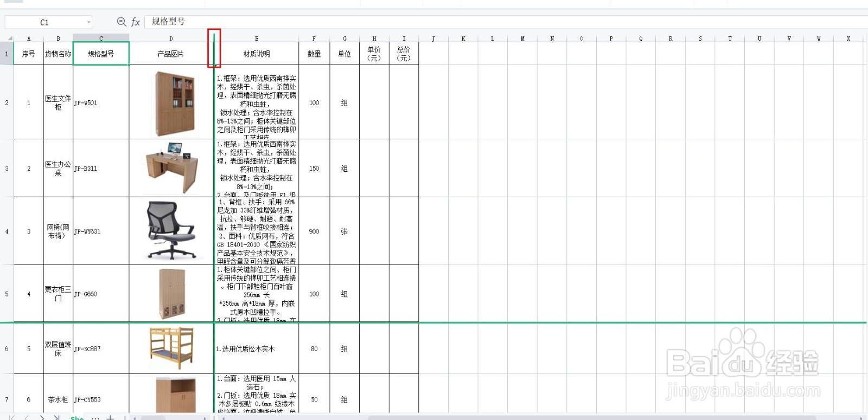Click the sheet tab scroll right arrow

pos(205,418)
